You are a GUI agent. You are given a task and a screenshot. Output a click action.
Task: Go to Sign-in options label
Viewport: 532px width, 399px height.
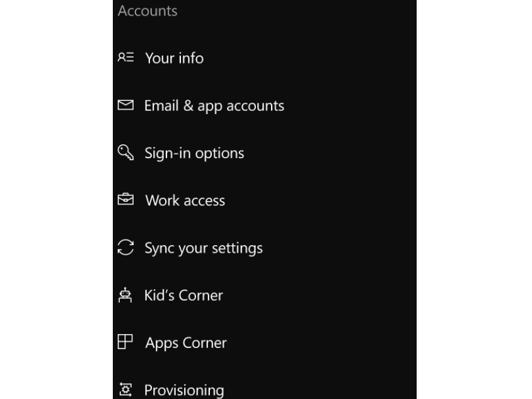coord(194,153)
